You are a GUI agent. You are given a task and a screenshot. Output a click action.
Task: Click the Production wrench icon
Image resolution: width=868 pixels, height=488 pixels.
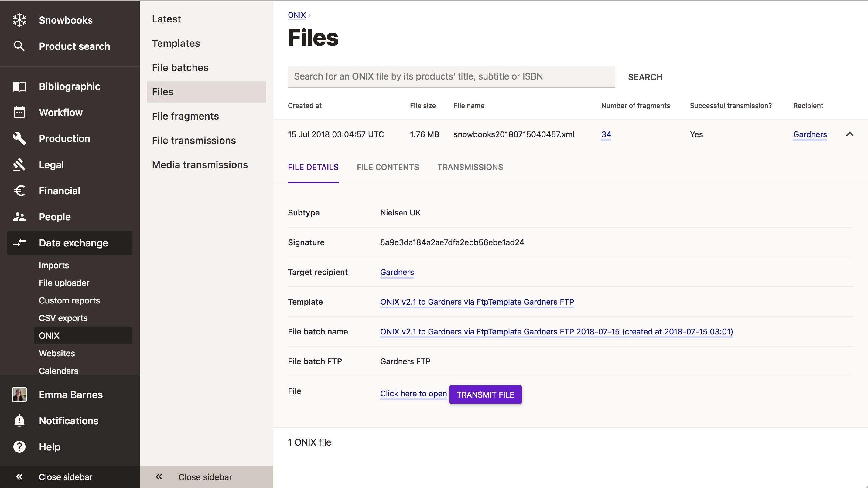pos(19,138)
